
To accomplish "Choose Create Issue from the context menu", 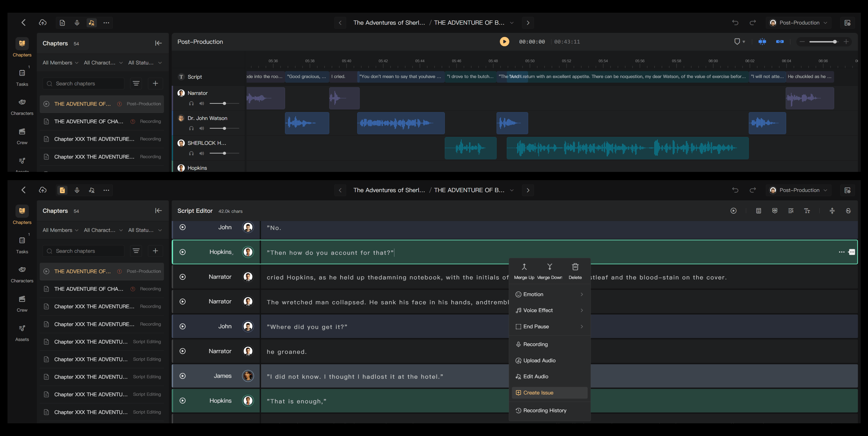I will (550, 392).
